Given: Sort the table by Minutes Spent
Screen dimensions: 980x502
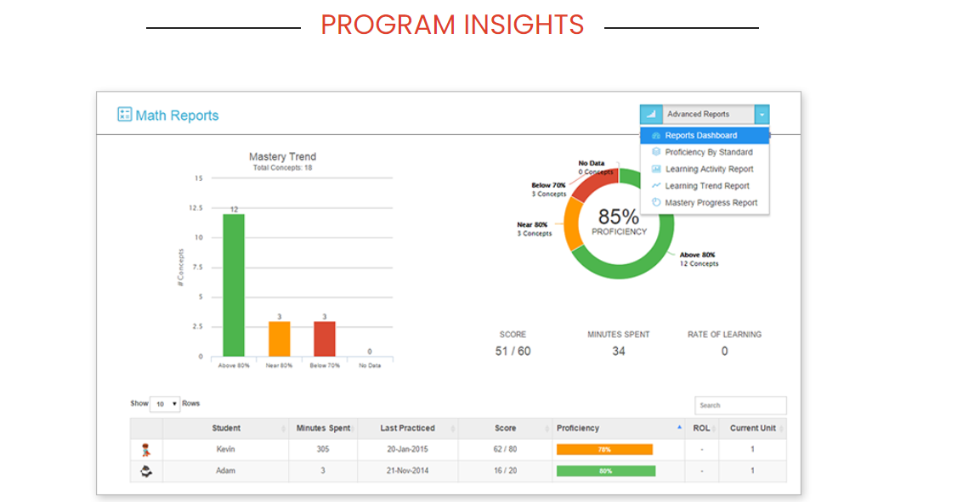Looking at the screenshot, I should point(323,428).
